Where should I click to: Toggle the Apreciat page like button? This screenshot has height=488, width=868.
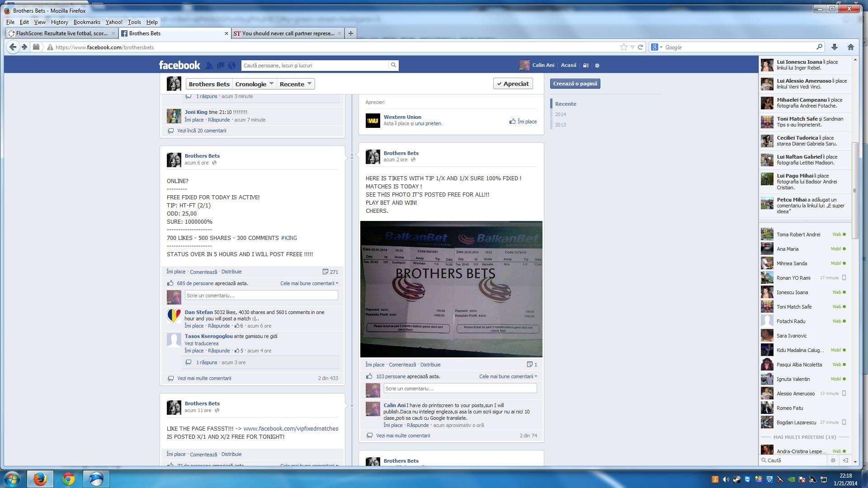(513, 84)
